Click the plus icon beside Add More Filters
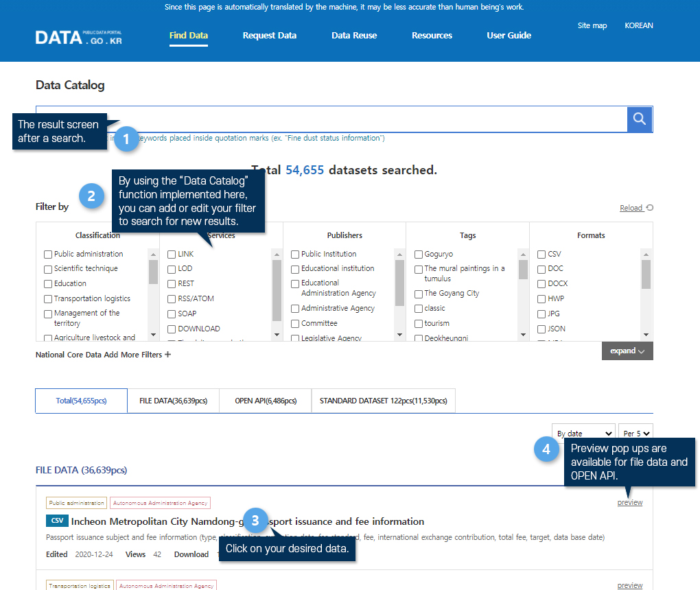 pyautogui.click(x=168, y=355)
